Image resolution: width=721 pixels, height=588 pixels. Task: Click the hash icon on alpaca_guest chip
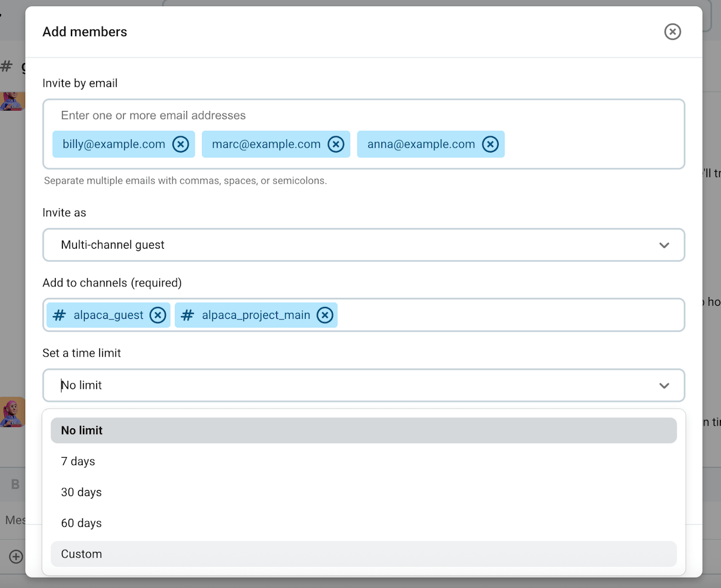[59, 315]
